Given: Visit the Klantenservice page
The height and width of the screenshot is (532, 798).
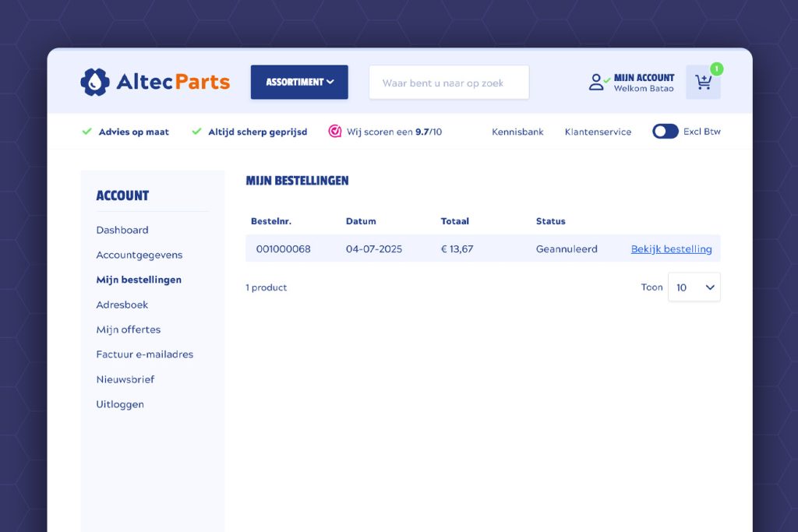Looking at the screenshot, I should [x=598, y=132].
